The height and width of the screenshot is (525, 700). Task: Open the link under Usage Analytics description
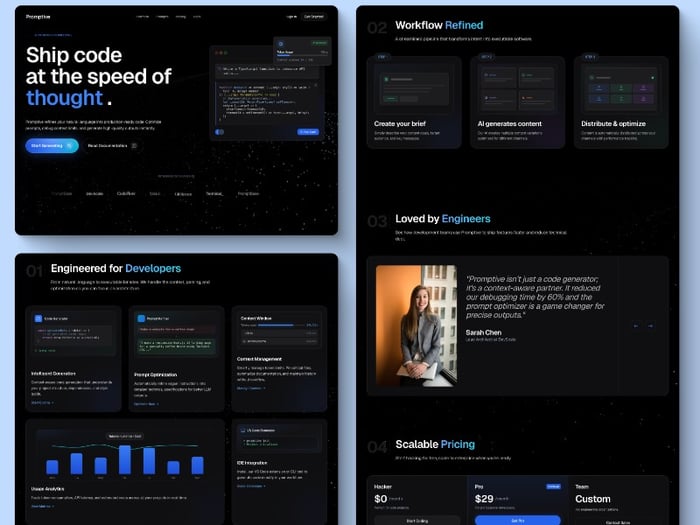[42, 506]
